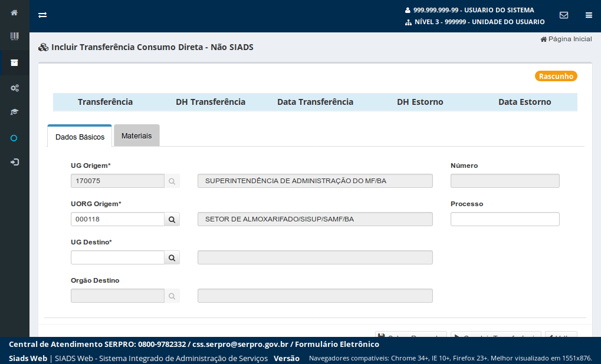Click the 'Processo' label
The height and width of the screenshot is (364, 601).
coord(467,204)
